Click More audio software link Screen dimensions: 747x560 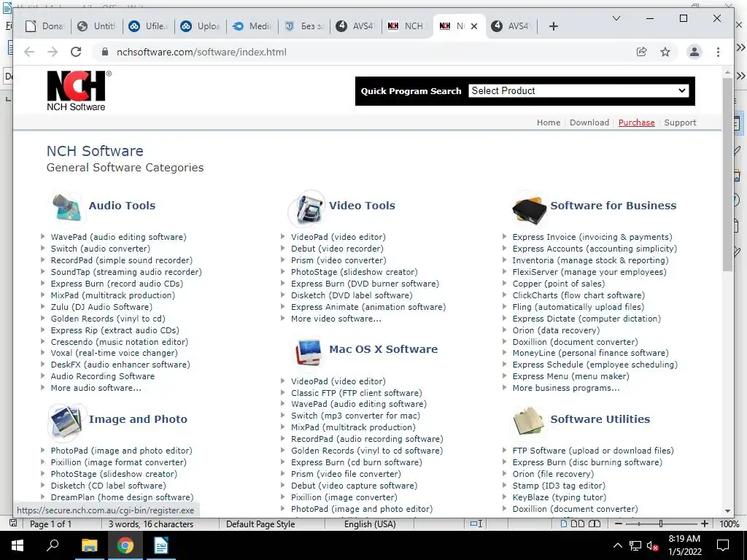[x=96, y=388]
